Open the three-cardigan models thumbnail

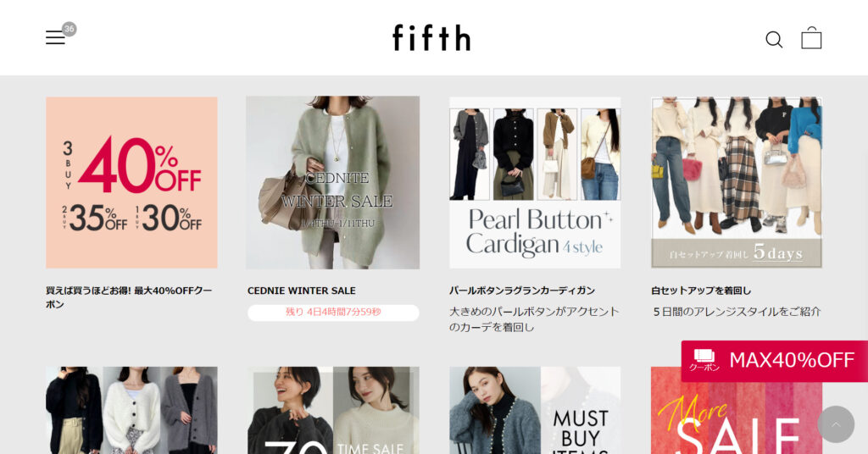coord(131,410)
